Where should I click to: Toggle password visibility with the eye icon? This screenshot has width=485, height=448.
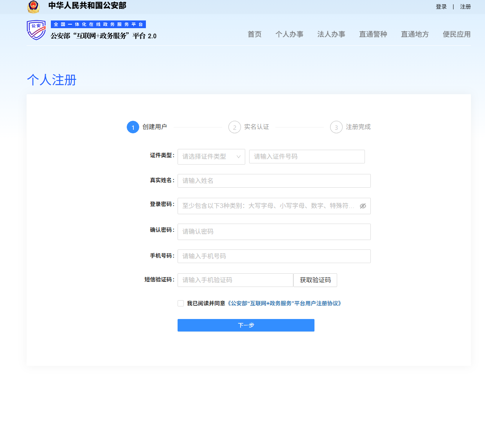point(363,206)
